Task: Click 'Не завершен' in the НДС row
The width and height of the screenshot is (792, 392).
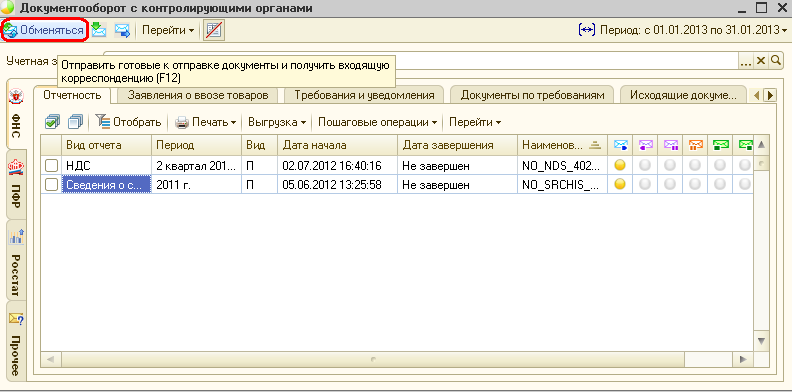Action: 435,166
